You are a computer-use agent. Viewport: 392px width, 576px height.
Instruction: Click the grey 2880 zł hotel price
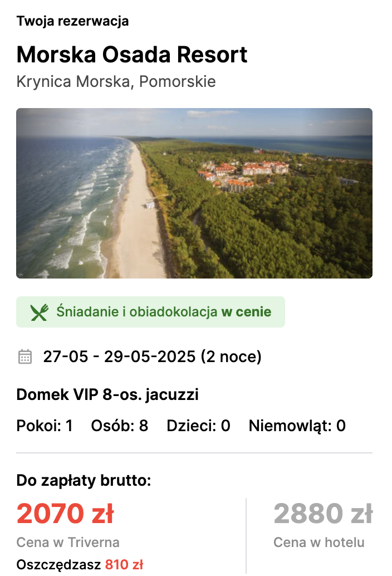tap(323, 513)
